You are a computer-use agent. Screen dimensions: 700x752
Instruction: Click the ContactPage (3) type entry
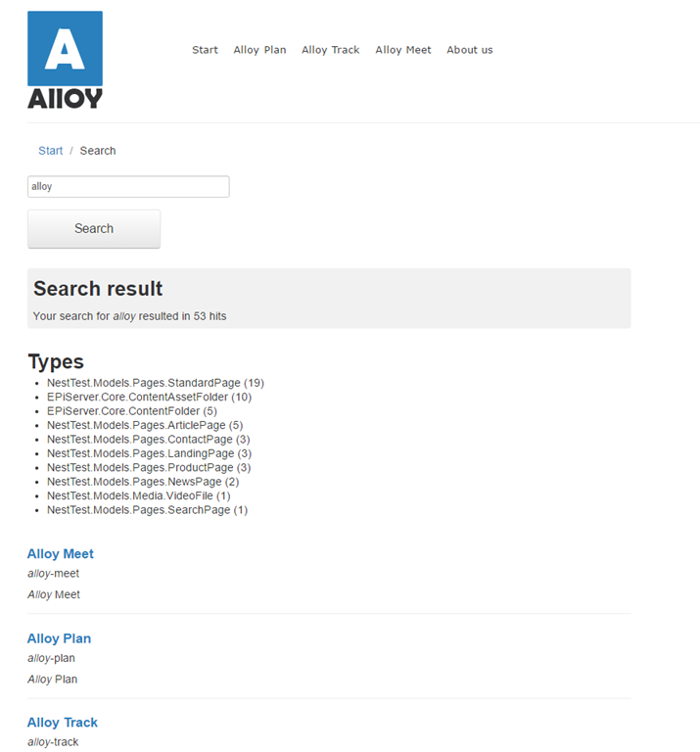click(149, 440)
